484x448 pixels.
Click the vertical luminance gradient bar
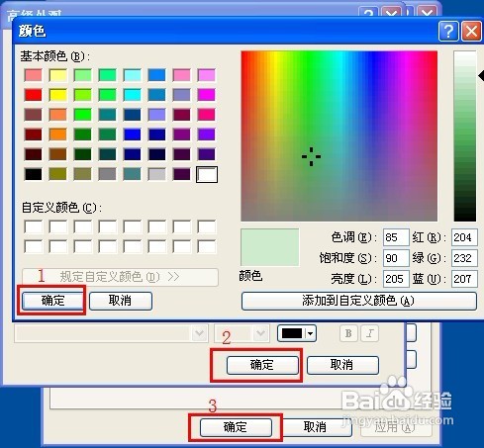point(465,135)
